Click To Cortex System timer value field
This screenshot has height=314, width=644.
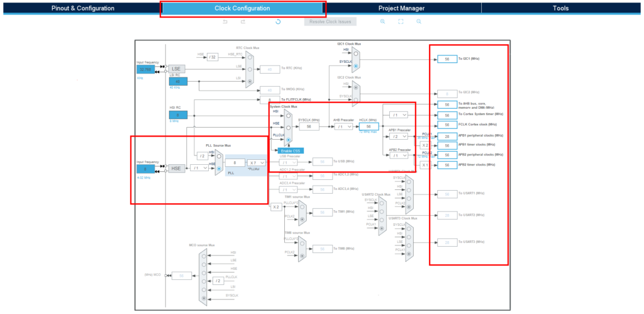[x=447, y=115]
